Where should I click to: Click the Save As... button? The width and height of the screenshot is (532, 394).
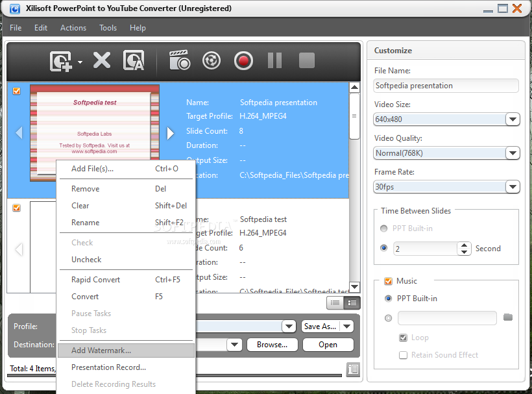pos(320,326)
